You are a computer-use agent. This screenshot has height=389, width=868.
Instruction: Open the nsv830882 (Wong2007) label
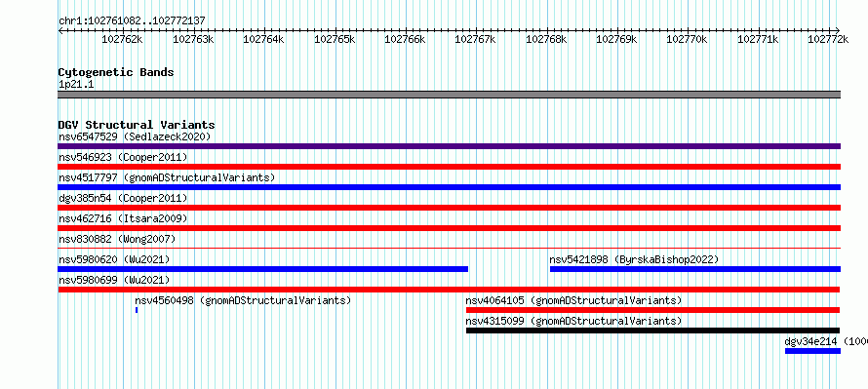coord(117,239)
